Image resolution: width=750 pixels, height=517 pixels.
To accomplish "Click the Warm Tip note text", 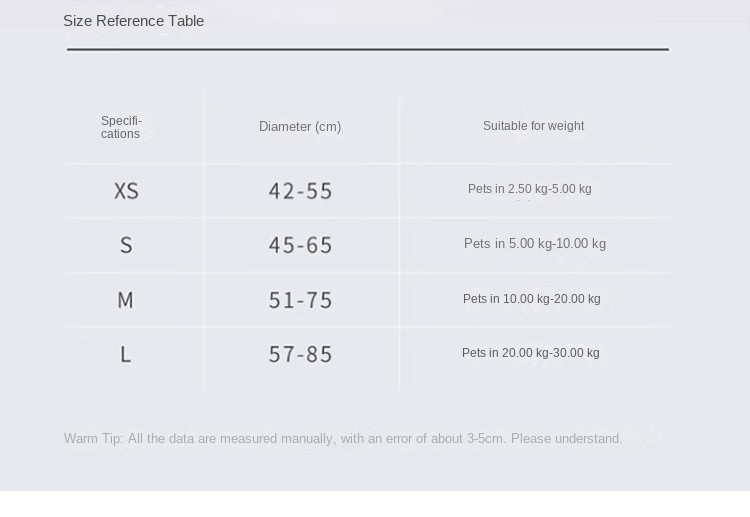I will pos(343,439).
